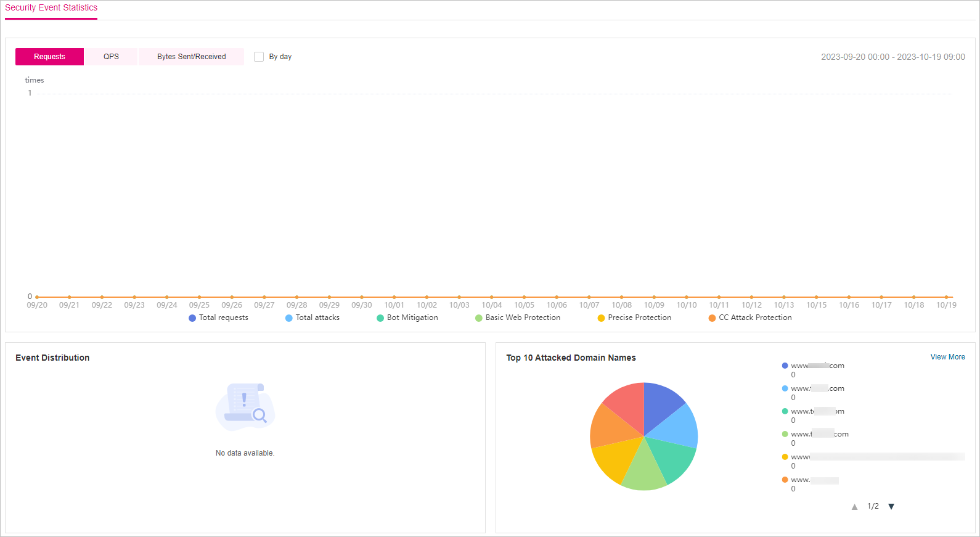Click the orange pie slice
Viewport: 980px width, 537px height.
point(610,428)
